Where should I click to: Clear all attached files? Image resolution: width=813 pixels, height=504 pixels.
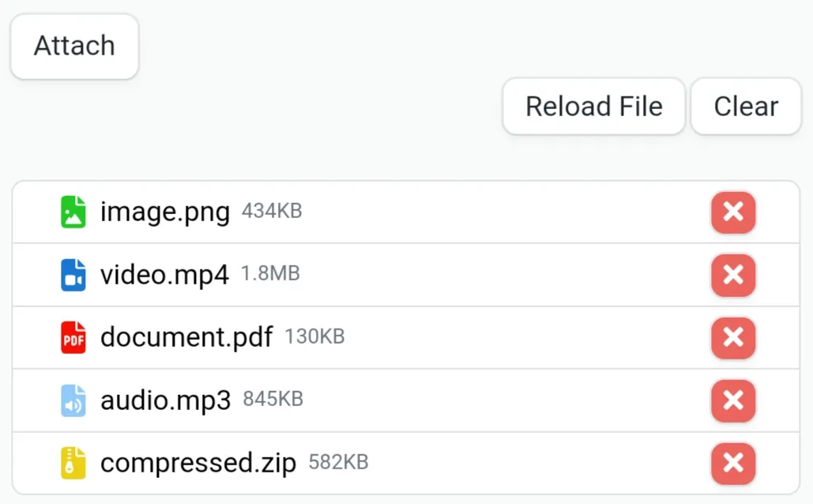(x=746, y=107)
